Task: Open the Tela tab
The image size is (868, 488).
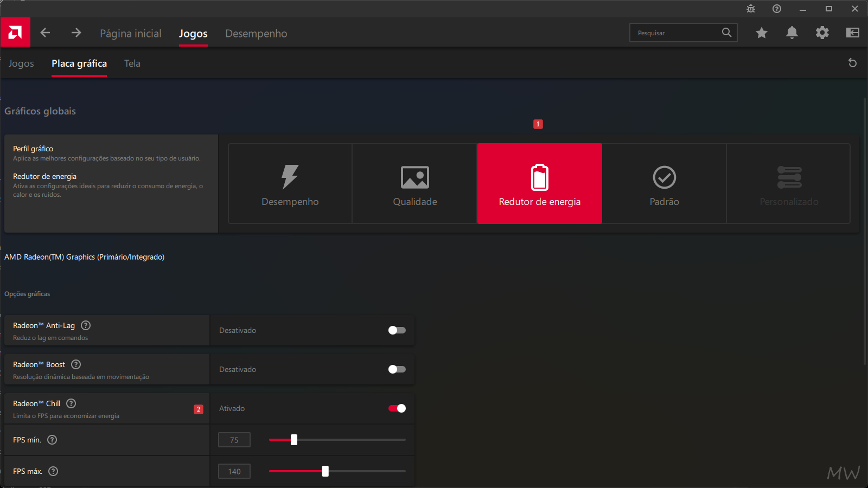Action: pos(132,63)
